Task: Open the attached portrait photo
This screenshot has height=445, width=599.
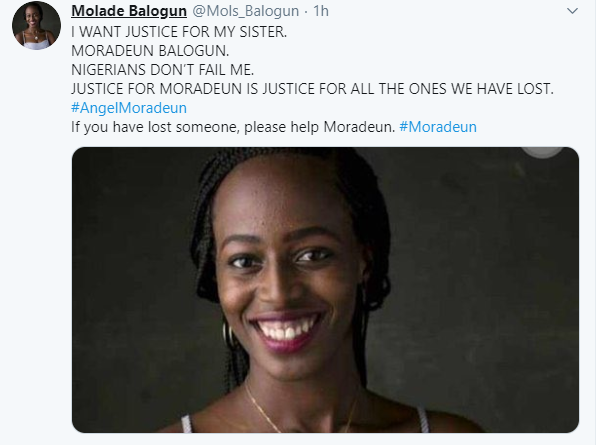Action: tap(325, 290)
